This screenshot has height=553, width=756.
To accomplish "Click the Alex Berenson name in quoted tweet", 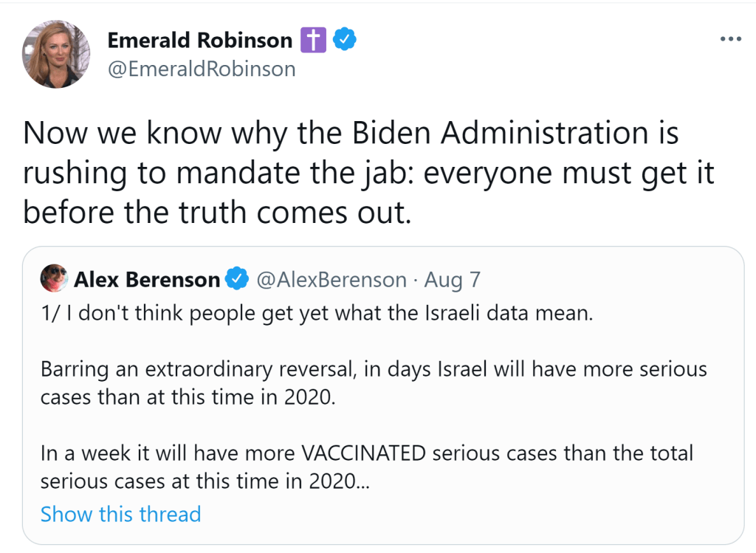I will coord(147,280).
